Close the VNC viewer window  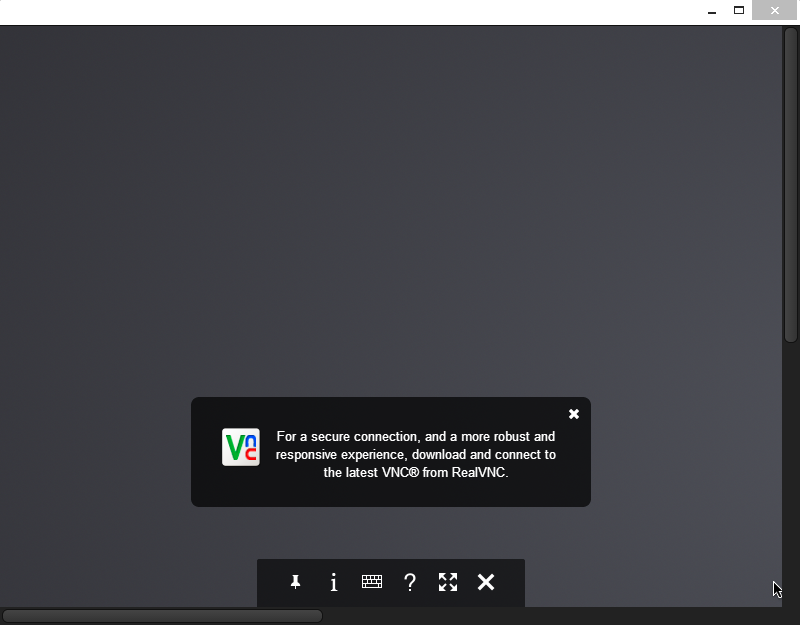click(774, 10)
